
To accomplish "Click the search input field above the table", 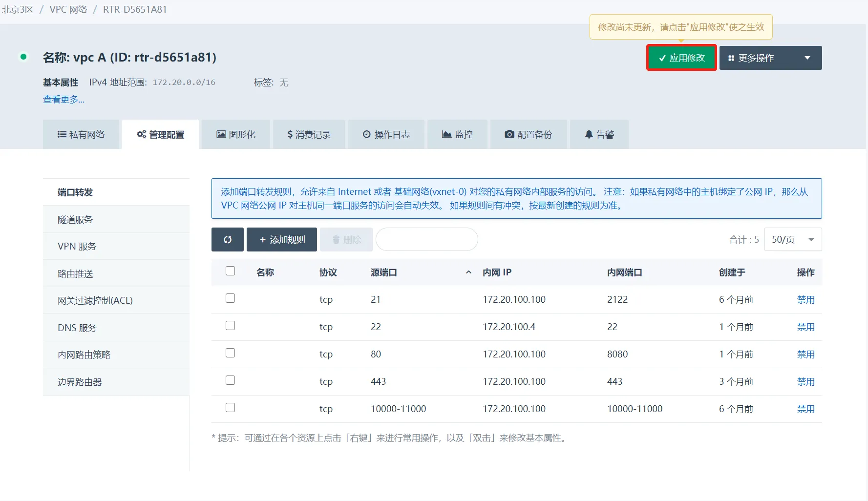I will pos(426,239).
